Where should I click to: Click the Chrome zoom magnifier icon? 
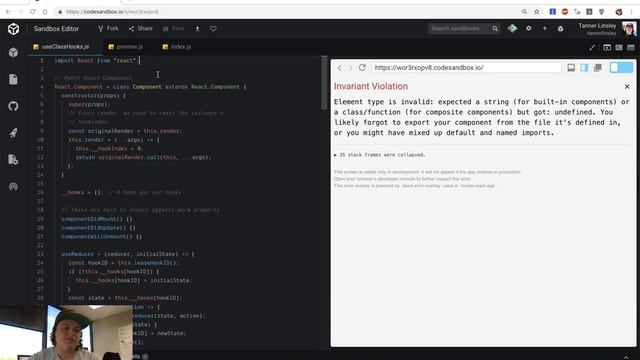[524, 12]
